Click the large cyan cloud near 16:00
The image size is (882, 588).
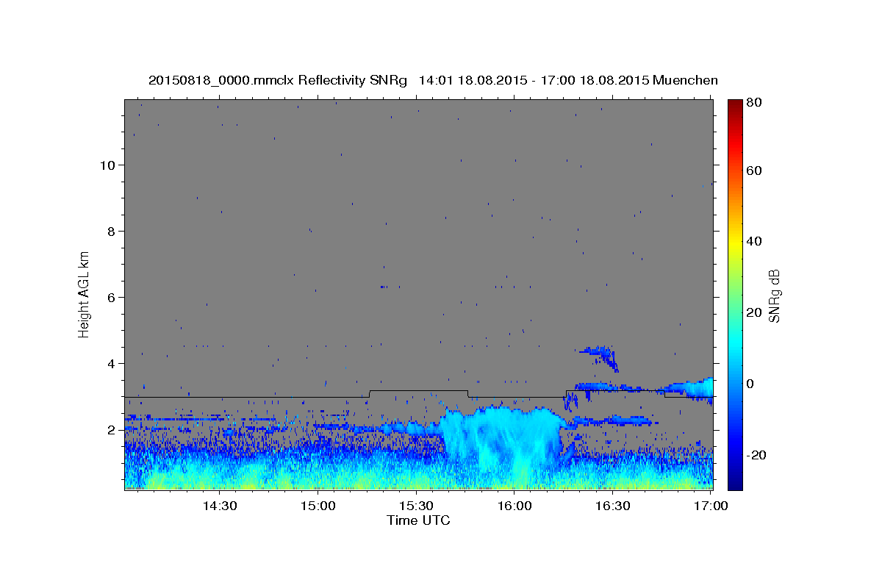tap(503, 441)
